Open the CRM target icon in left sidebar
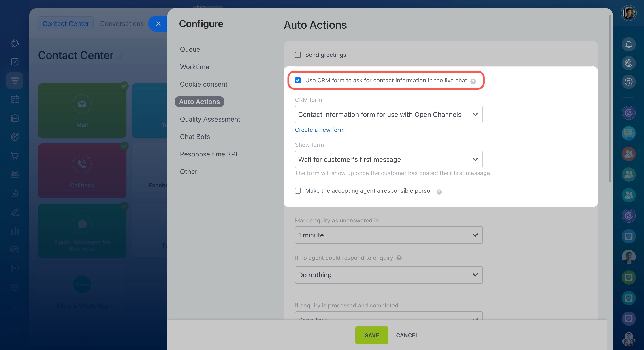Screen dimensions: 644x350 [15, 137]
